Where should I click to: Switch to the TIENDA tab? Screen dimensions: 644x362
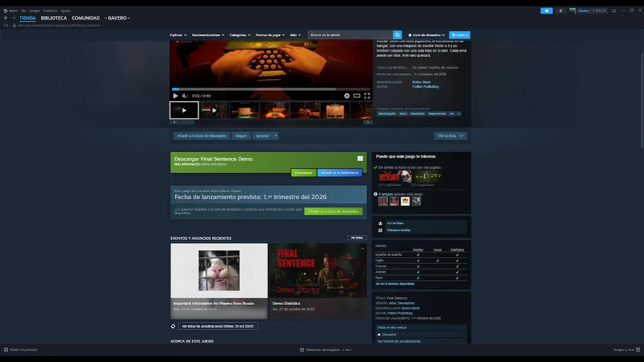28,18
